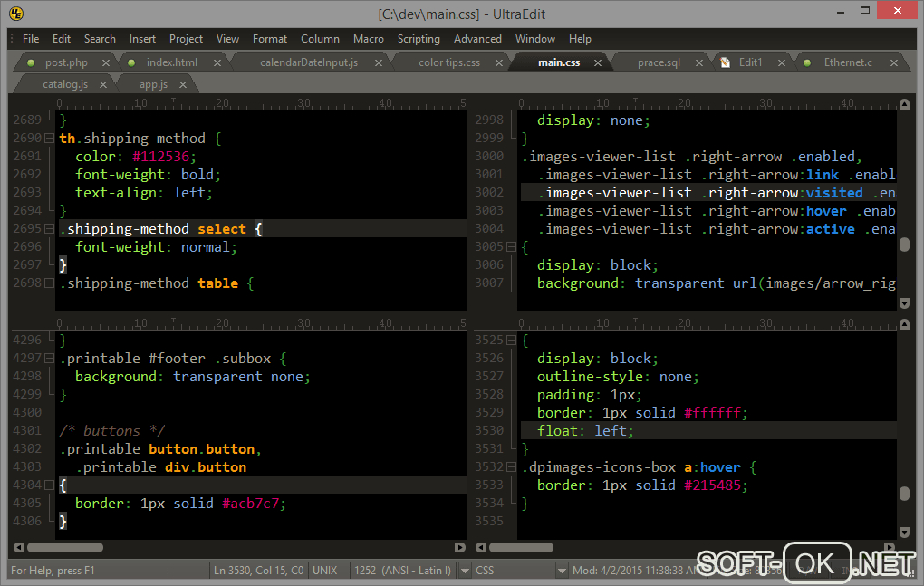Switch to the color tips.css tab
Screen dimensions: 924x586
click(449, 62)
